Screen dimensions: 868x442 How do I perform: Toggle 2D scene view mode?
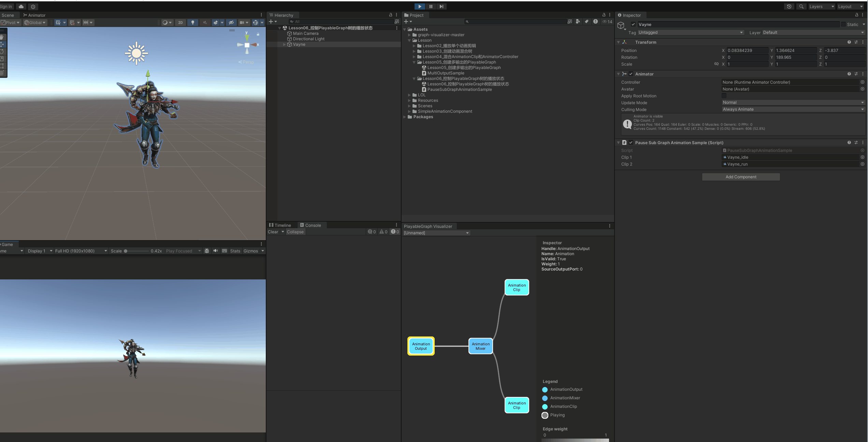coord(180,23)
